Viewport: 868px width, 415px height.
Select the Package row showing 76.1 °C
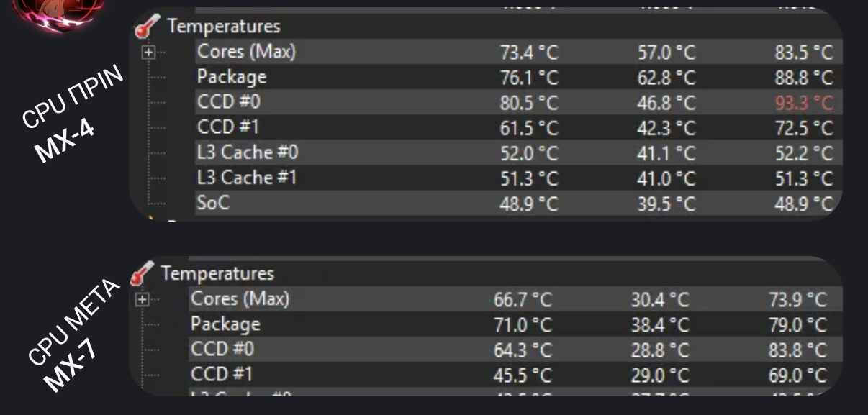click(518, 77)
